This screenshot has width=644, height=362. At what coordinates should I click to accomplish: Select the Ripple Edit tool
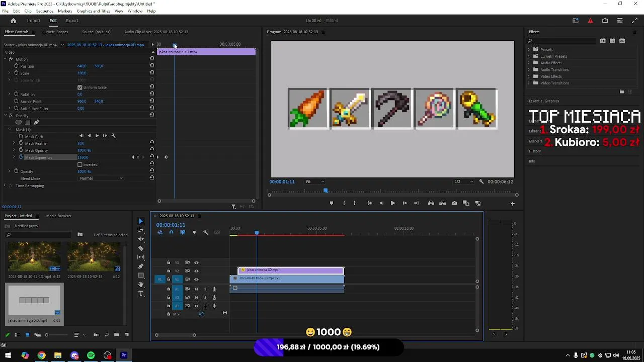[141, 239]
